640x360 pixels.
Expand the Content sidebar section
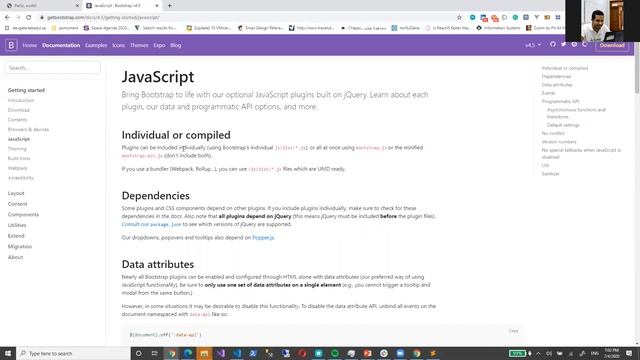click(x=18, y=204)
